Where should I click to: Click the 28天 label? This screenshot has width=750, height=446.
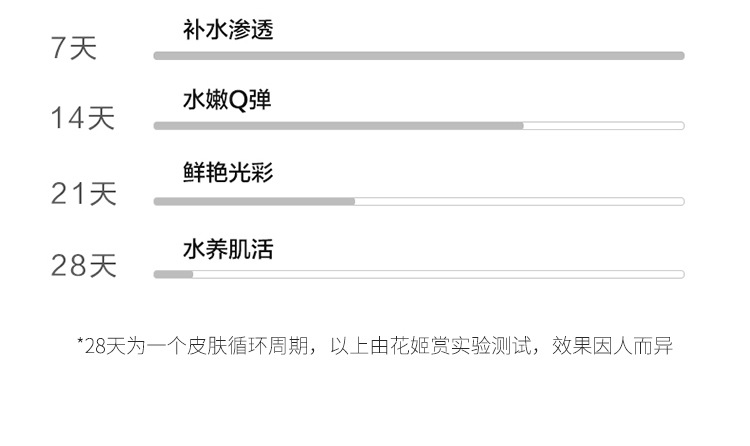click(84, 266)
